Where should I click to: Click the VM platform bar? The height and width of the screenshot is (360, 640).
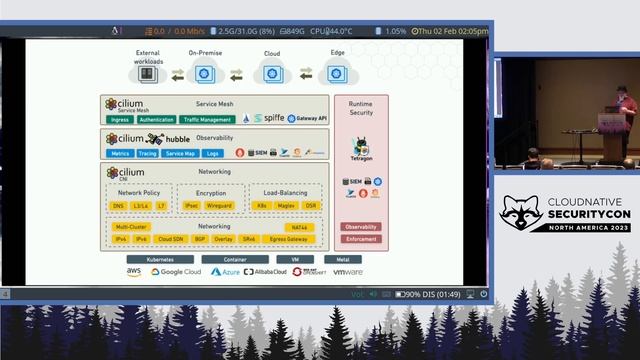pyautogui.click(x=295, y=260)
